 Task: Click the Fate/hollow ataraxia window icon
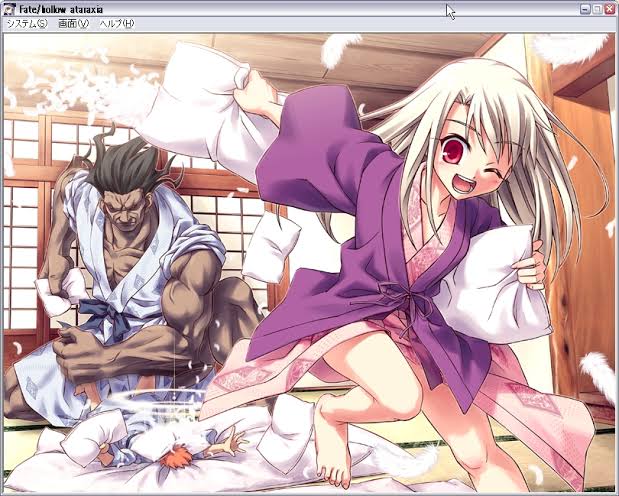click(8, 8)
